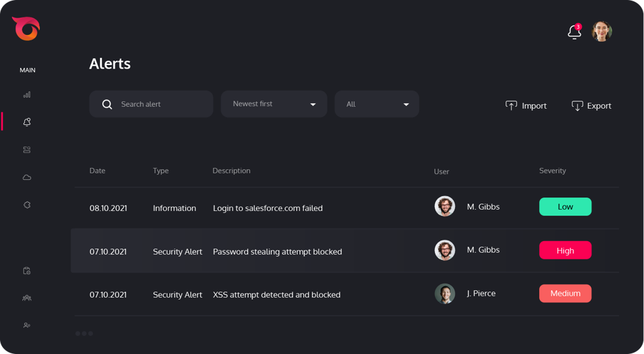Click the bar chart analytics sidebar icon
Viewport: 644px width, 354px height.
pyautogui.click(x=27, y=95)
